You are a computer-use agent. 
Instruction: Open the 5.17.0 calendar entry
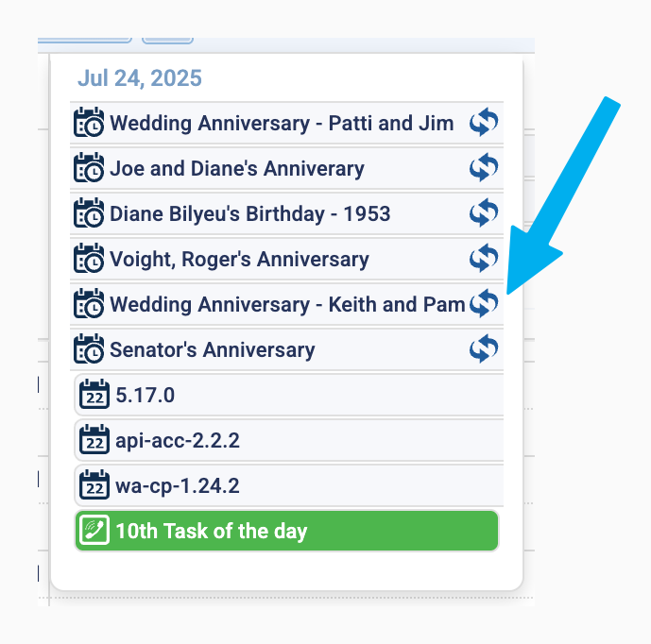tap(146, 396)
